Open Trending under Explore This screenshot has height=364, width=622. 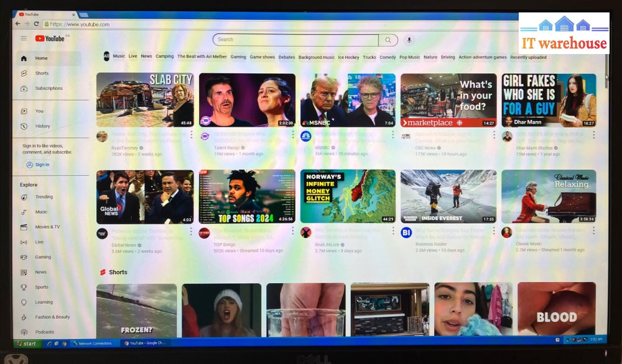44,197
